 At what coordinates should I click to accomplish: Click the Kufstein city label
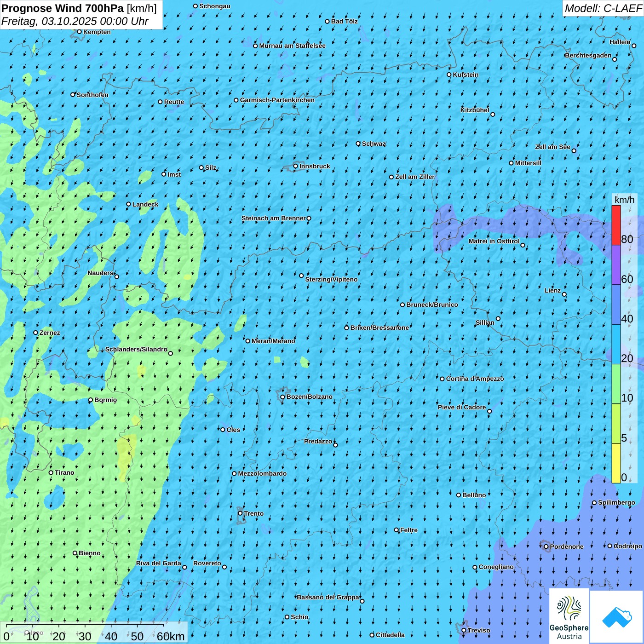click(466, 75)
